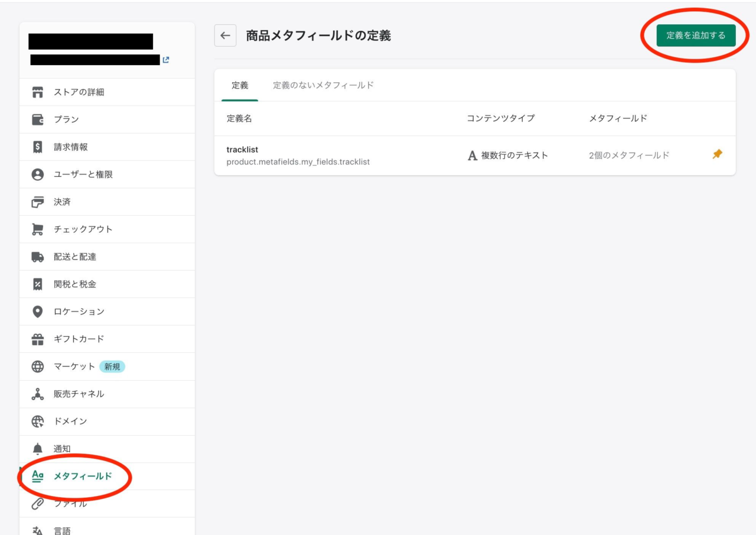
Task: Open the tracklist definition name
Action: (x=242, y=150)
